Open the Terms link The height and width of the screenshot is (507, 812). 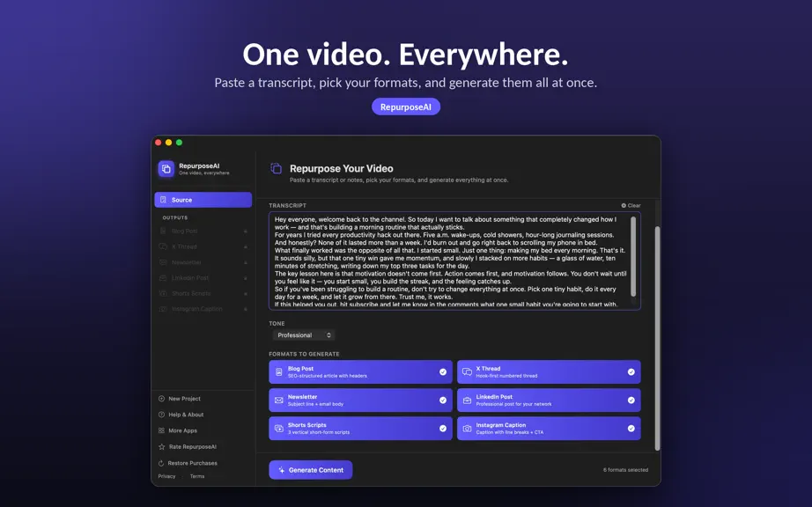(x=197, y=476)
